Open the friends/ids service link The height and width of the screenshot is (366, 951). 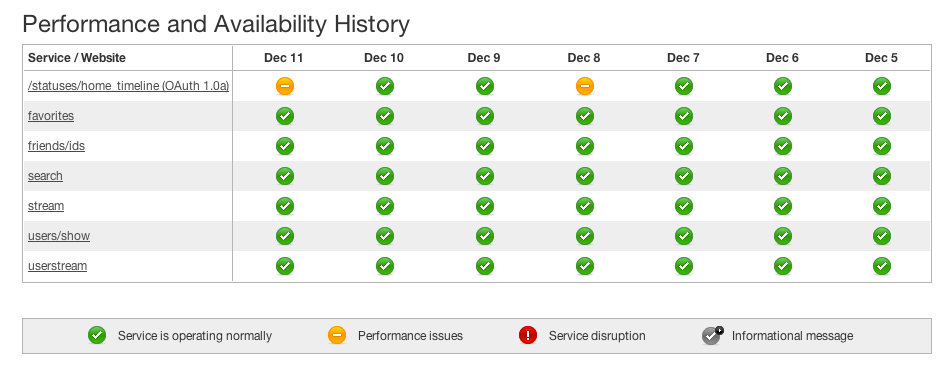[x=56, y=146]
